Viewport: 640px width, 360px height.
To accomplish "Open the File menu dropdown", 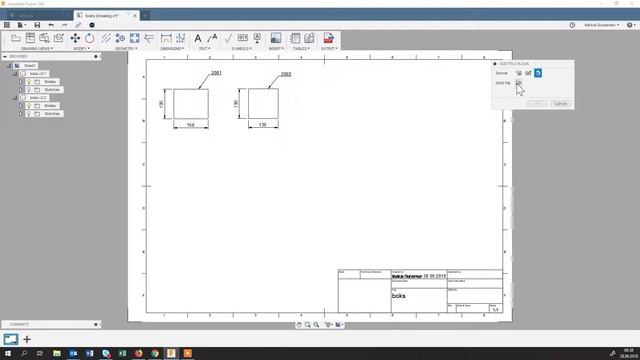I will click(x=21, y=25).
